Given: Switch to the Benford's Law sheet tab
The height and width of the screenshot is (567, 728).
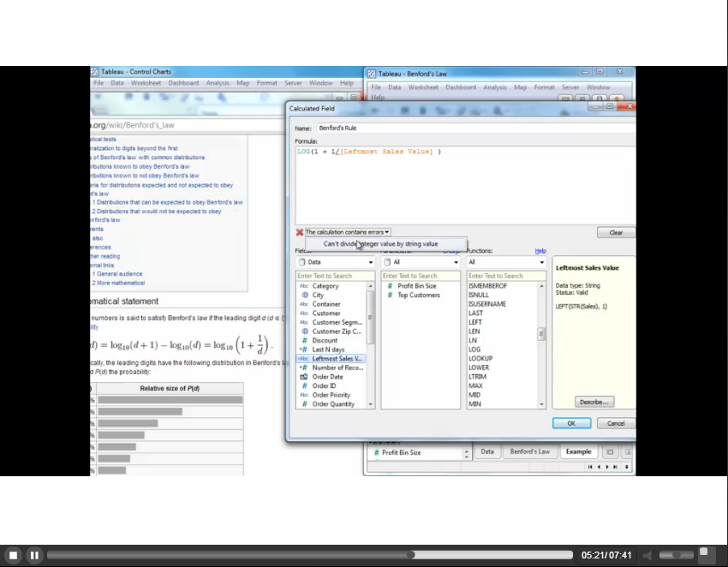Looking at the screenshot, I should 530,451.
